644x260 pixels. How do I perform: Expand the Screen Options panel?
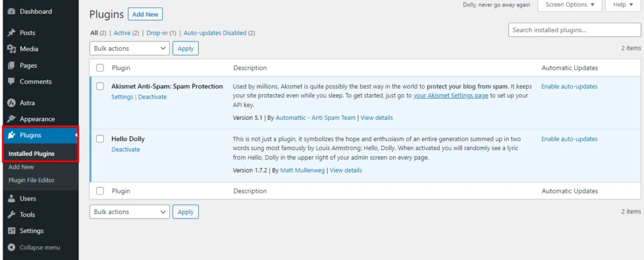(570, 5)
